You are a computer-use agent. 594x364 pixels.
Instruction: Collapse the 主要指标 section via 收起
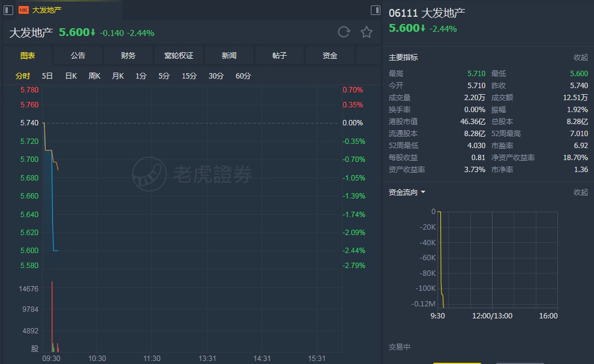click(x=580, y=58)
